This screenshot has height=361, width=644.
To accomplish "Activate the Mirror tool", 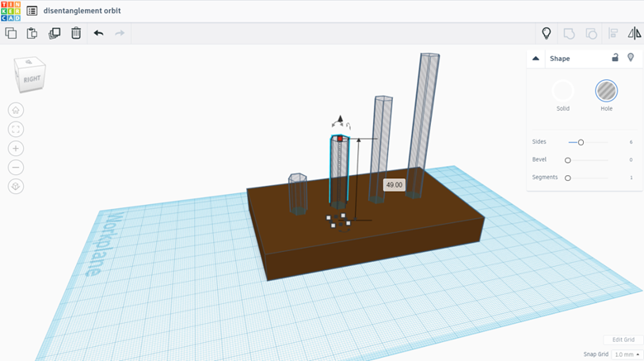I will click(x=635, y=33).
